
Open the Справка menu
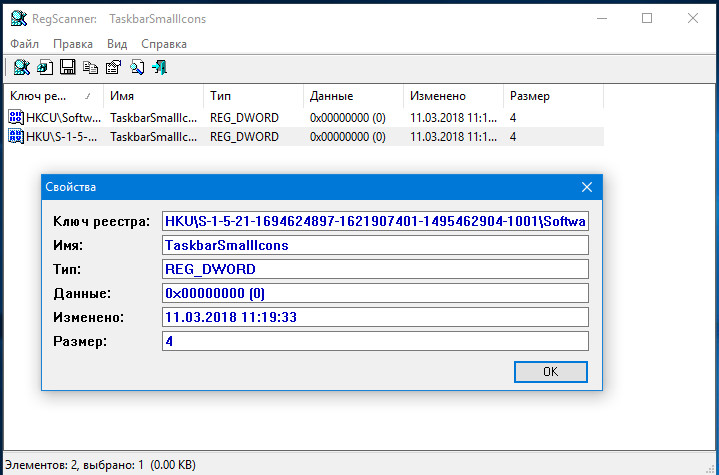tap(164, 44)
